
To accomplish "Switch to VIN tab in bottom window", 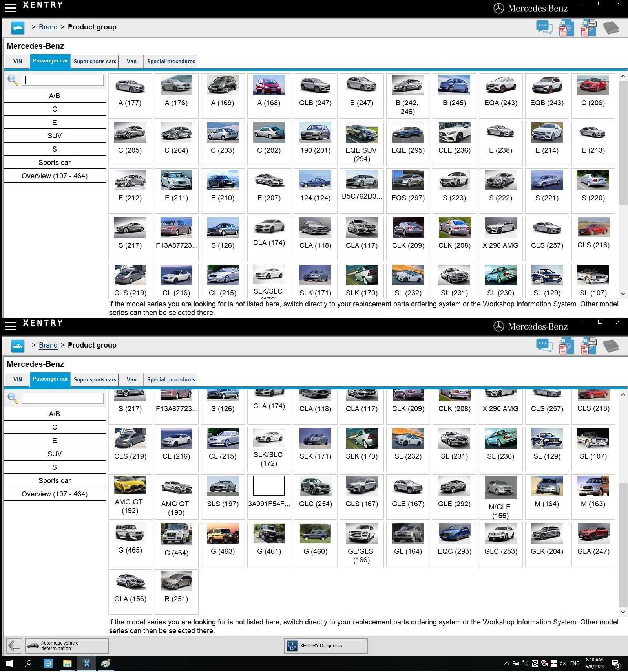I will (x=18, y=379).
